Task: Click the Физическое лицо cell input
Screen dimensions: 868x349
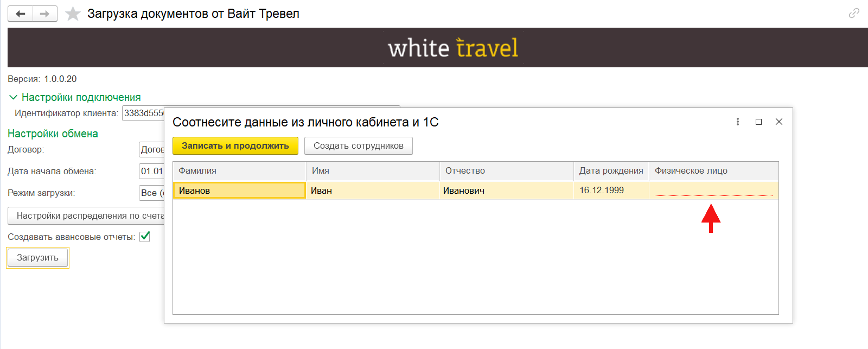Action: coord(713,190)
